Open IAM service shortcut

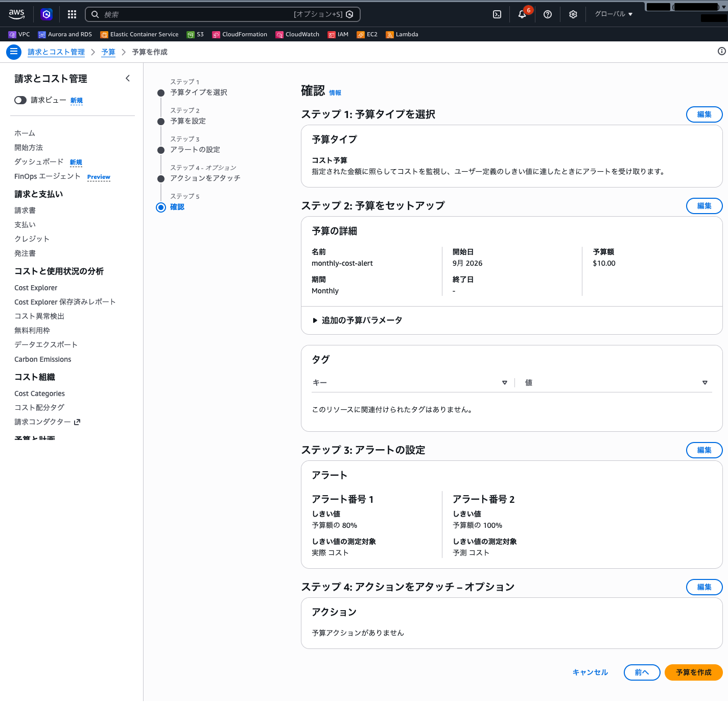[338, 35]
